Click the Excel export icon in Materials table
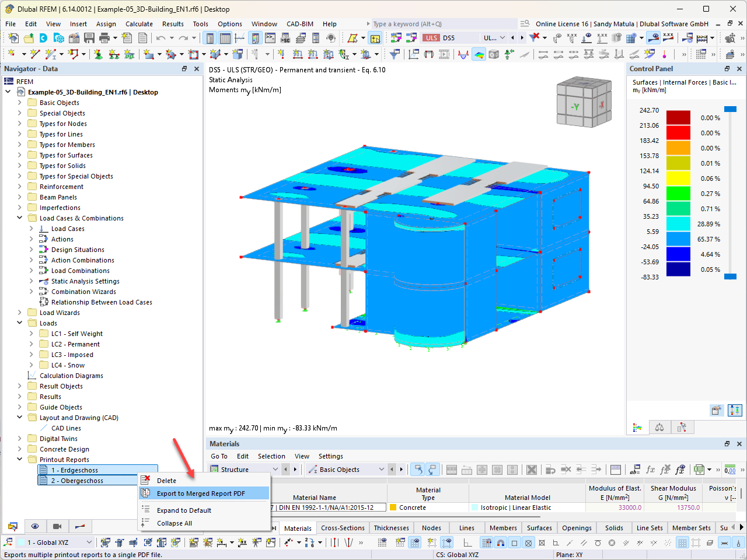The height and width of the screenshot is (560, 747). [699, 470]
